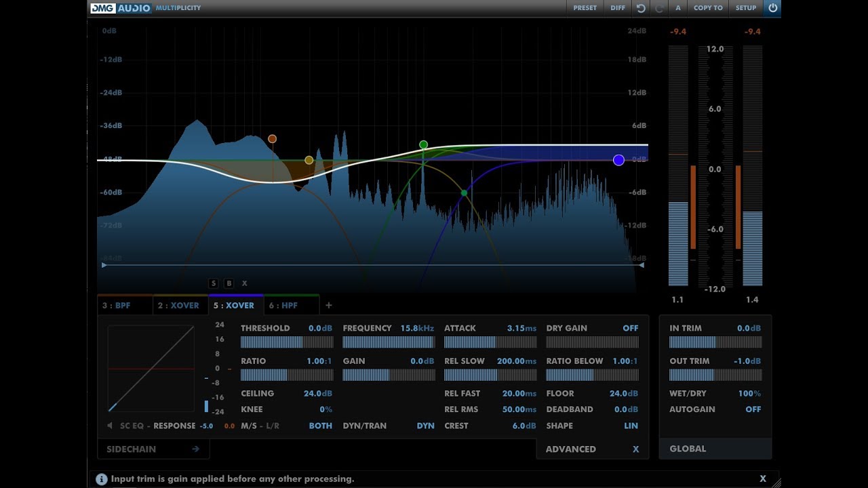This screenshot has width=868, height=488.
Task: Click the upper green band node
Action: tap(424, 144)
